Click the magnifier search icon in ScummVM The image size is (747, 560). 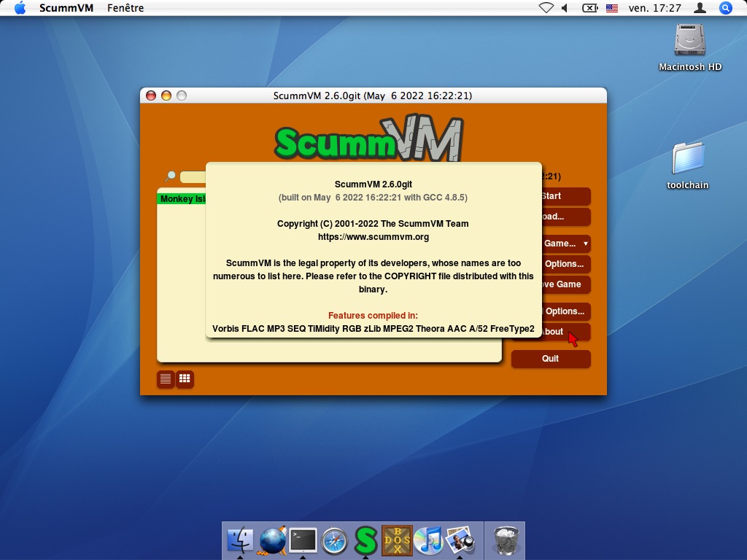pos(170,176)
